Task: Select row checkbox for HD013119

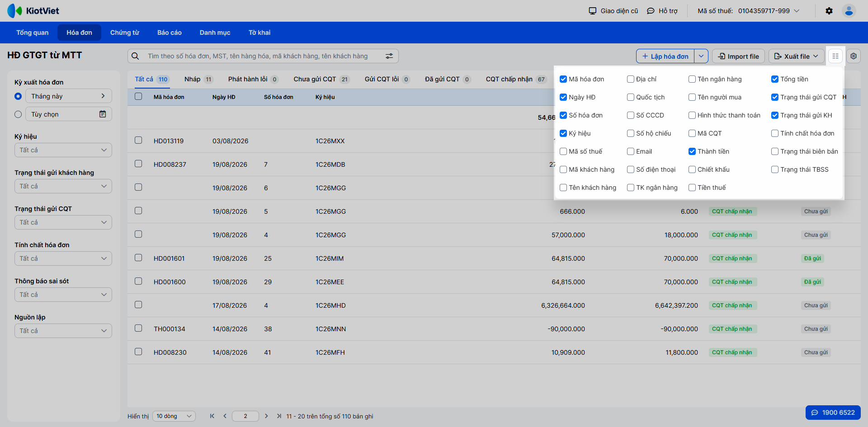Action: point(138,140)
